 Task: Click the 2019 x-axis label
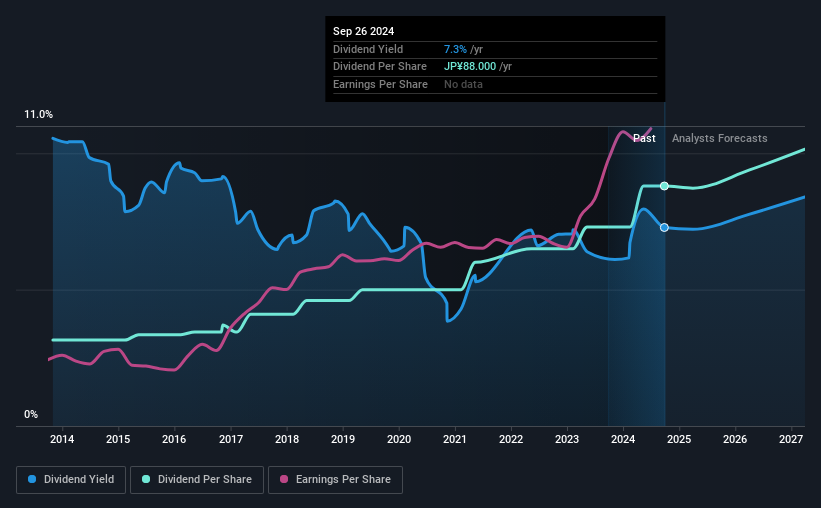click(343, 439)
